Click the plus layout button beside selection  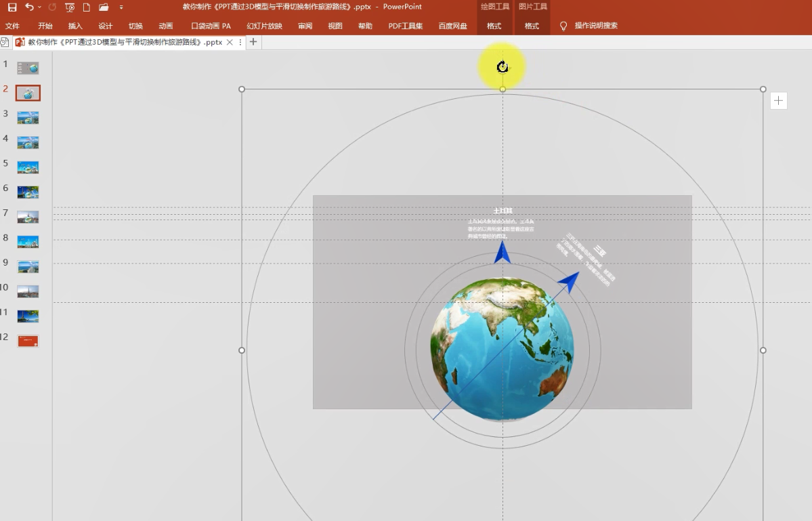(x=778, y=101)
